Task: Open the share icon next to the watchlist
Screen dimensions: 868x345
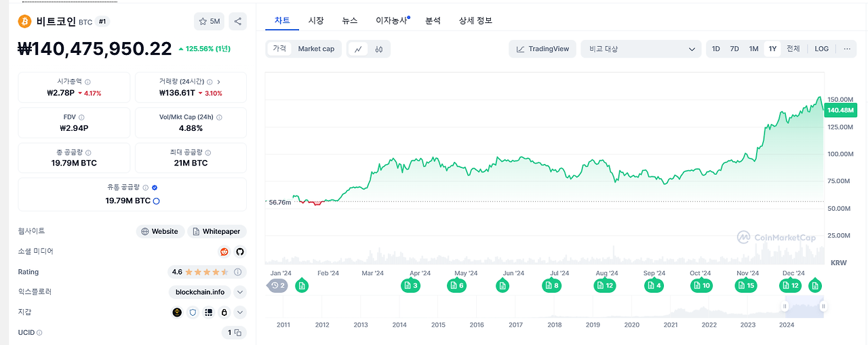Action: click(238, 21)
